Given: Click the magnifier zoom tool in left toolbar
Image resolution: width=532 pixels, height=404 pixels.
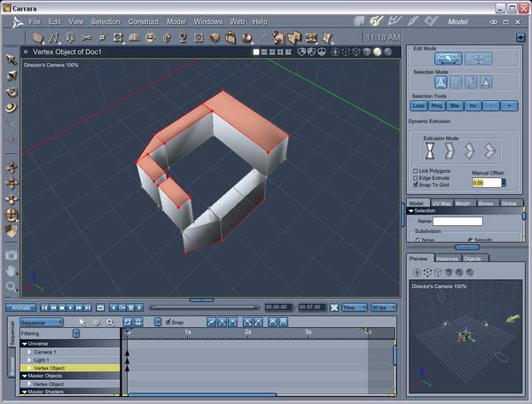Looking at the screenshot, I should tap(12, 287).
